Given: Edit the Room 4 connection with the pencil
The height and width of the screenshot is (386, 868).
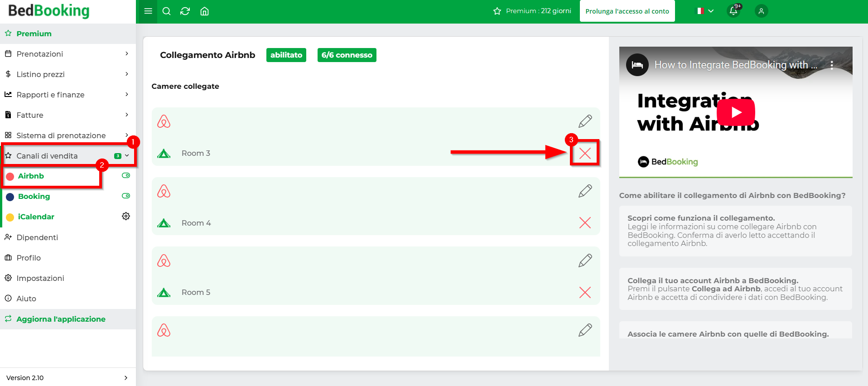Looking at the screenshot, I should [x=585, y=191].
